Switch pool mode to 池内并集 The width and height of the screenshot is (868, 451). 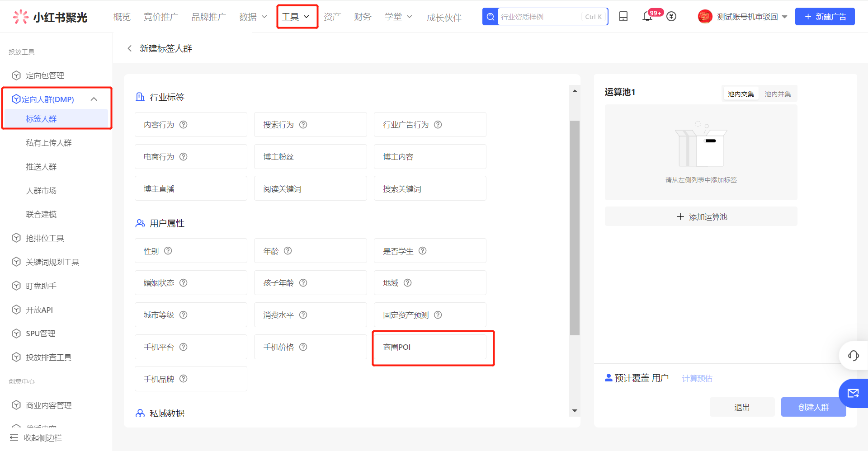tap(778, 94)
